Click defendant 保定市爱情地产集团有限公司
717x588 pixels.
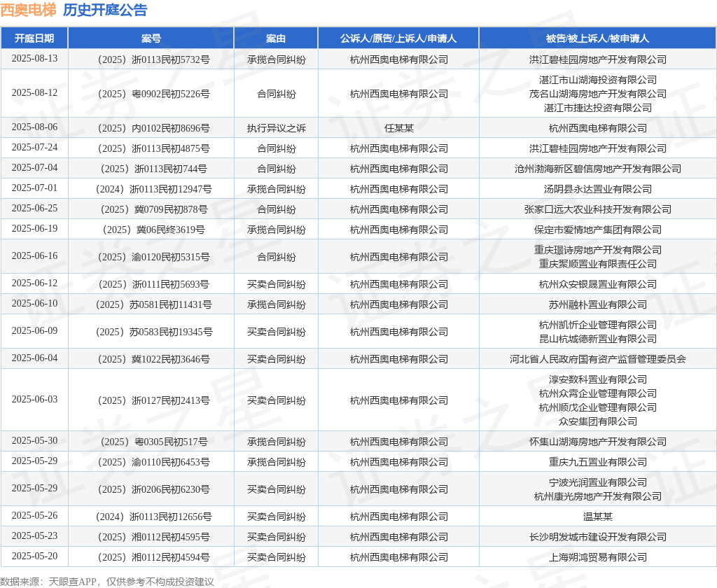tap(598, 230)
